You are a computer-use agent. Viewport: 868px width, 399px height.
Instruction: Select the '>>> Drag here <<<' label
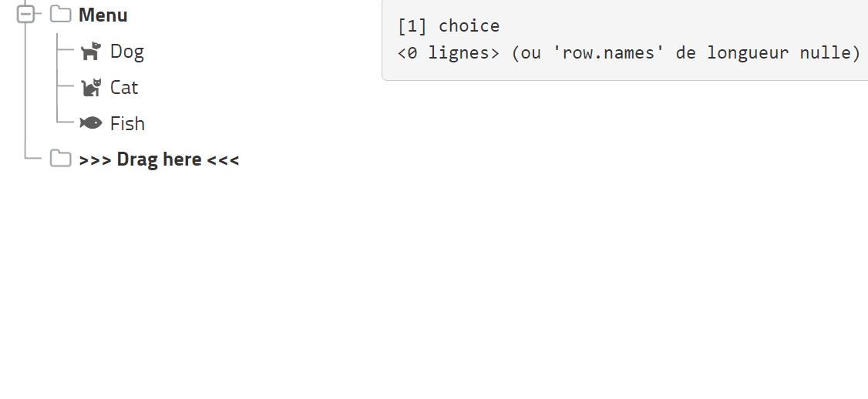pyautogui.click(x=159, y=159)
